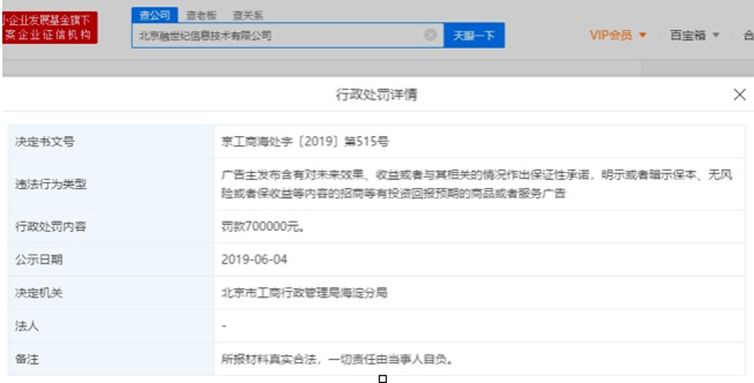Click 北京市工商行政管理局海淀分局 authority text
This screenshot has height=383, width=754.
point(304,293)
